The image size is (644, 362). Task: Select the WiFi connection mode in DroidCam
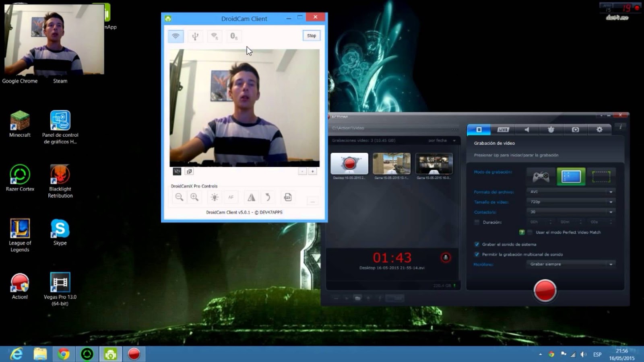pyautogui.click(x=175, y=36)
